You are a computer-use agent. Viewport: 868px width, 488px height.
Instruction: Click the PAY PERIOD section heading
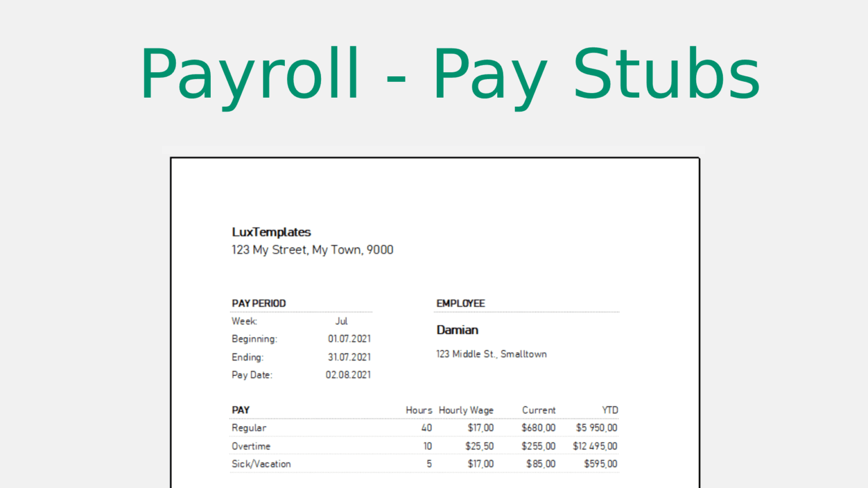tap(259, 303)
